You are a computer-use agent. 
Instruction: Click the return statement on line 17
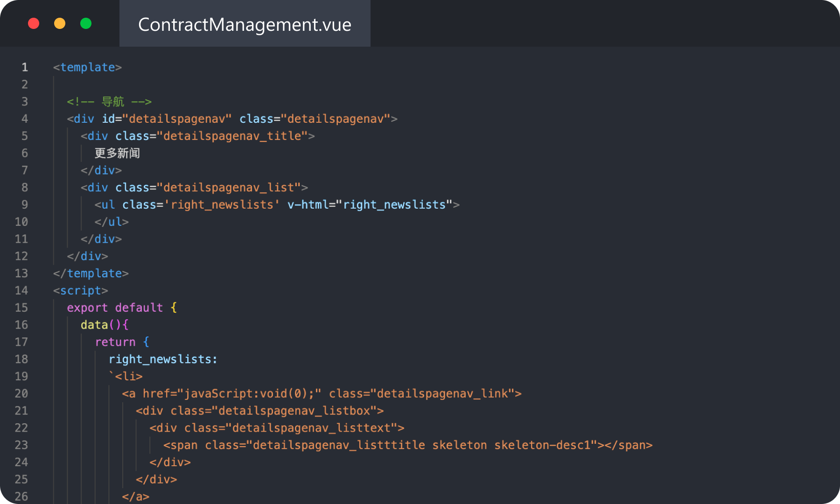[115, 342]
